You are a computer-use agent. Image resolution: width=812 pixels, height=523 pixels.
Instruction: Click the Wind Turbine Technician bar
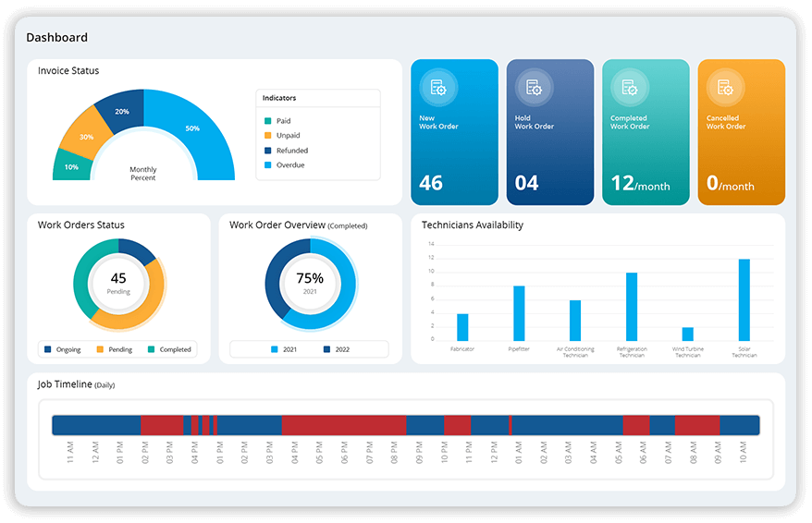687,334
